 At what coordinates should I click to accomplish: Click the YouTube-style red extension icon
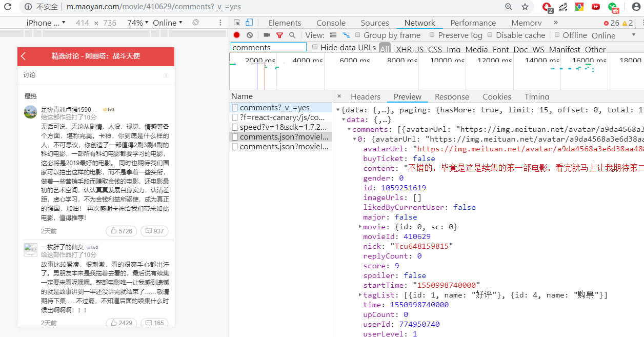click(x=596, y=7)
